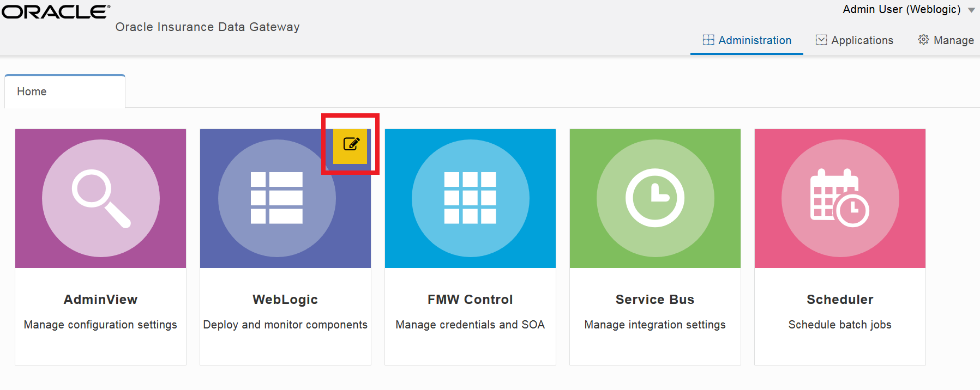Open the WebLogic list icon tile

[x=277, y=198]
